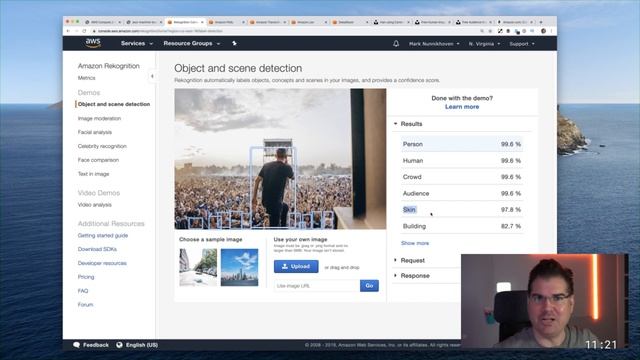Click the Use image URL input field

tap(317, 286)
